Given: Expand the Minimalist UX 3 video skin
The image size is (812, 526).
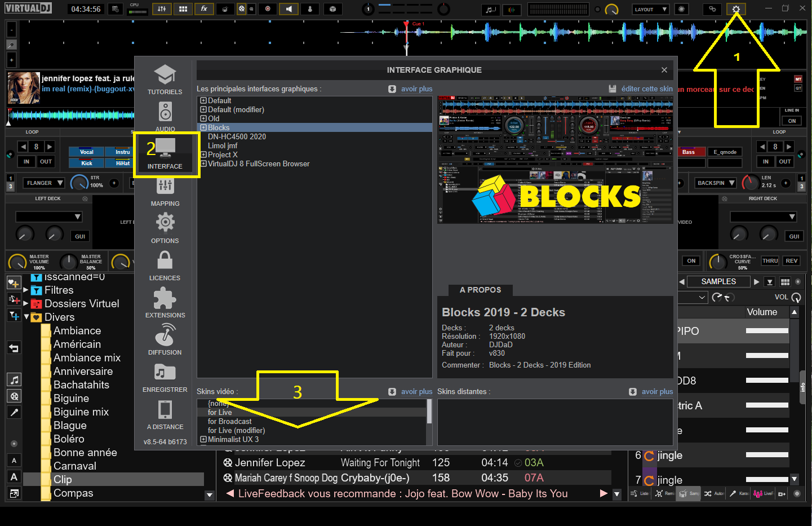Looking at the screenshot, I should [203, 440].
